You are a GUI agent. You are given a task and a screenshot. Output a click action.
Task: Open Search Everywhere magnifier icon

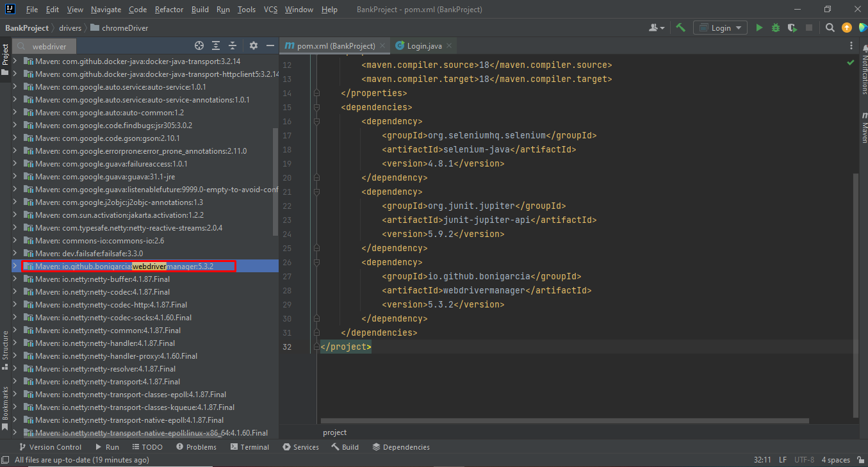[830, 28]
